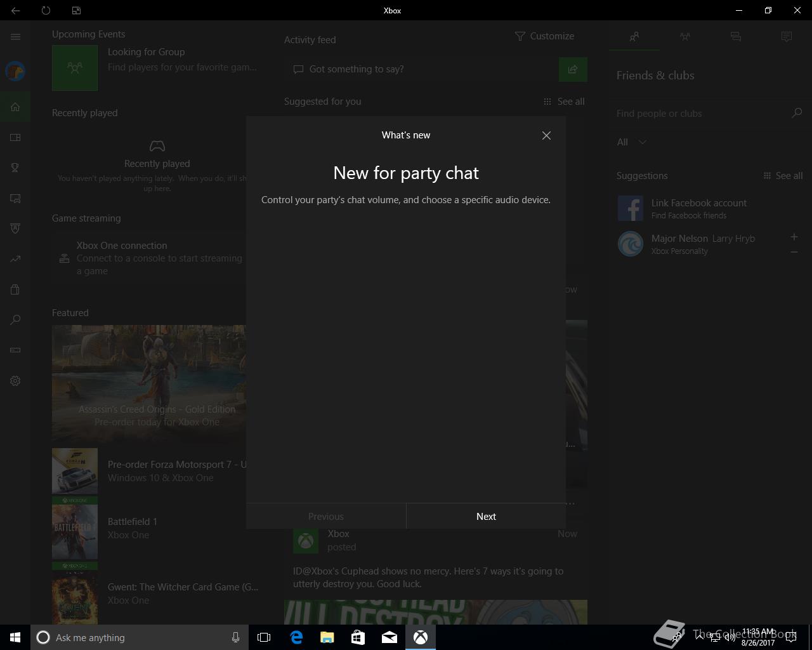The width and height of the screenshot is (812, 650).
Task: Open Windows Store from taskbar
Action: click(358, 637)
